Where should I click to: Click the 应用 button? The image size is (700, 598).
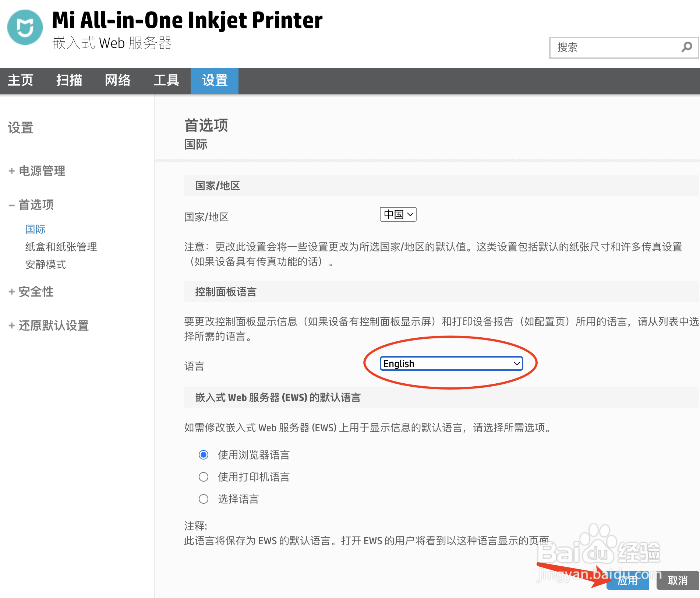(x=628, y=581)
